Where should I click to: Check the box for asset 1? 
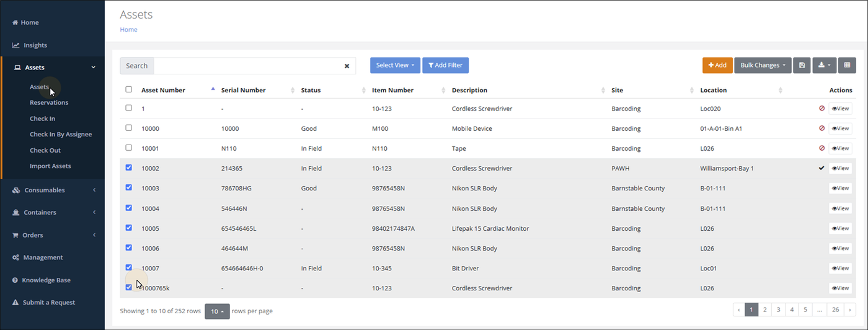(x=129, y=108)
